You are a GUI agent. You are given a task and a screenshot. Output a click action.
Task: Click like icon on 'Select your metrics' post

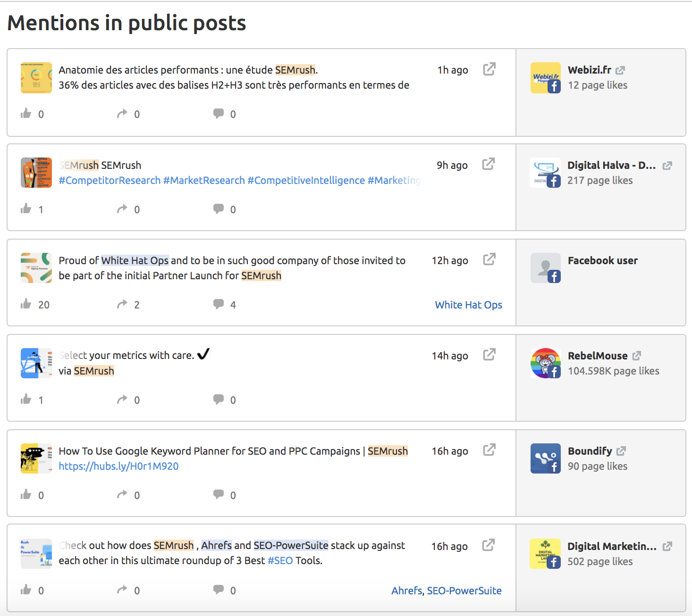[x=26, y=399]
